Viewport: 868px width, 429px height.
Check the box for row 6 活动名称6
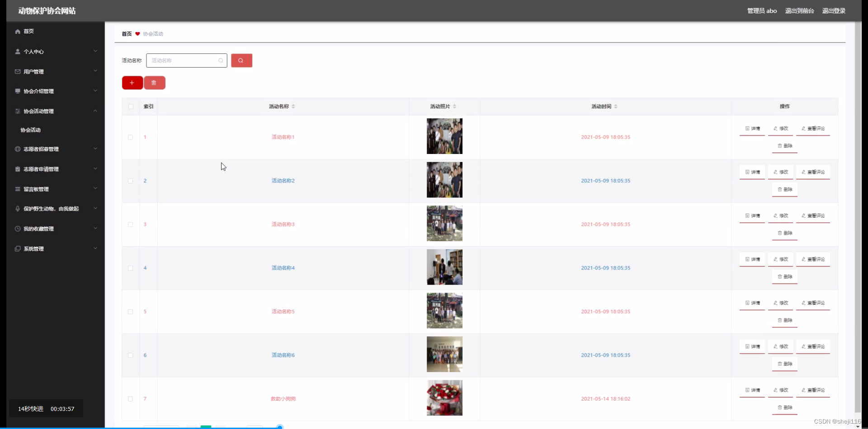coord(130,355)
